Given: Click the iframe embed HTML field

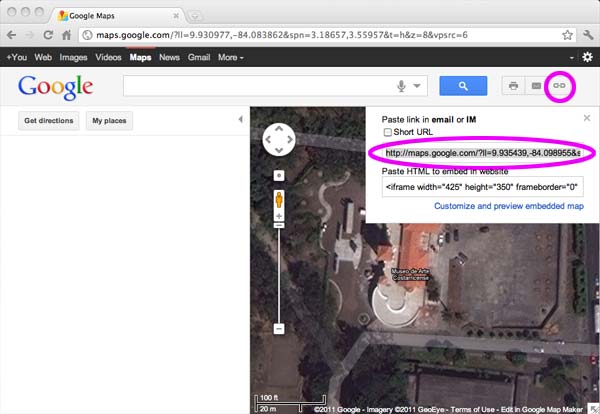Looking at the screenshot, I should coord(483,187).
